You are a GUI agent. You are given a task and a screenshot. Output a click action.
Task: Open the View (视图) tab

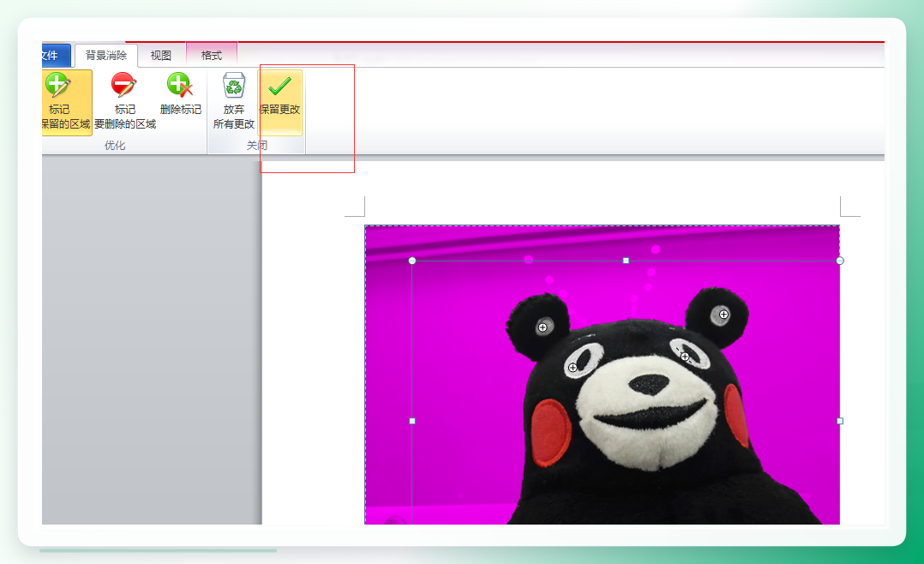160,56
